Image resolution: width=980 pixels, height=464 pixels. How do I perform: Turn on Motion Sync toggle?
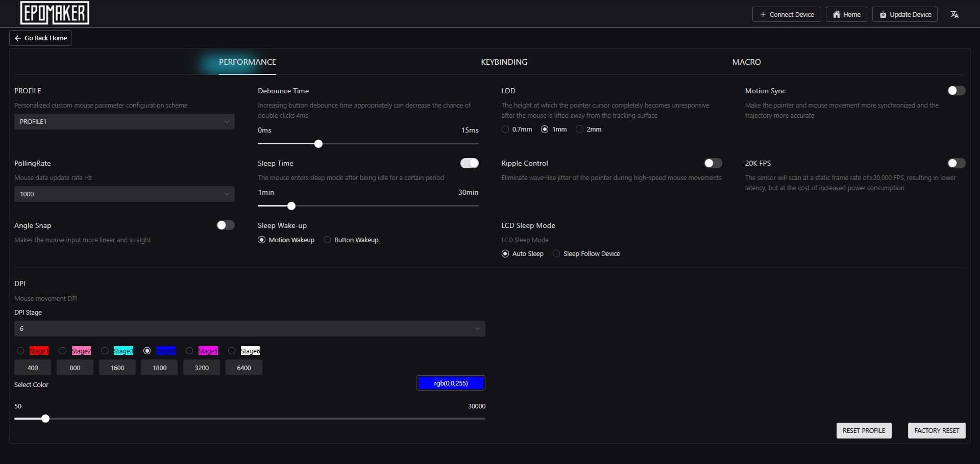(957, 91)
